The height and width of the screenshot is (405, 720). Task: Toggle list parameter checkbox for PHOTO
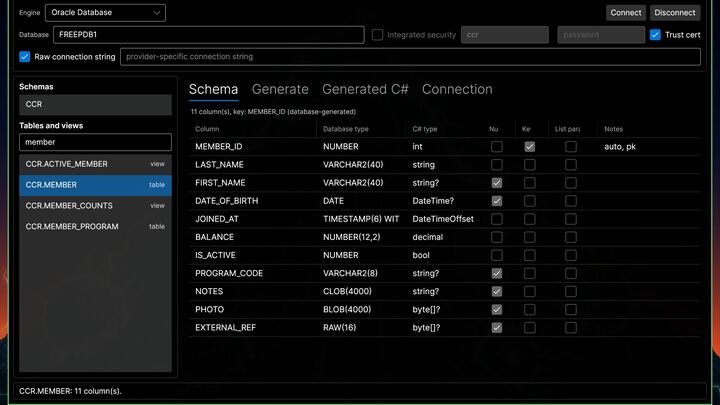click(571, 309)
